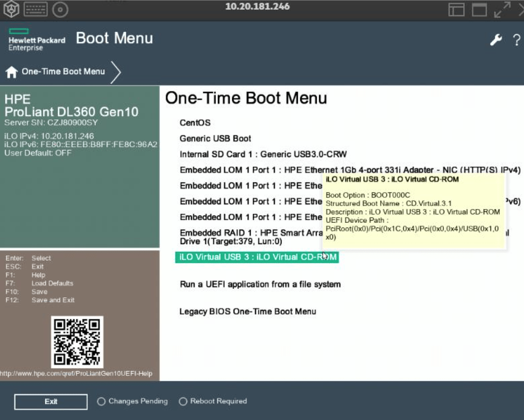The width and height of the screenshot is (524, 420).
Task: Click the F10: Save shortcut hint
Action: click(26, 291)
